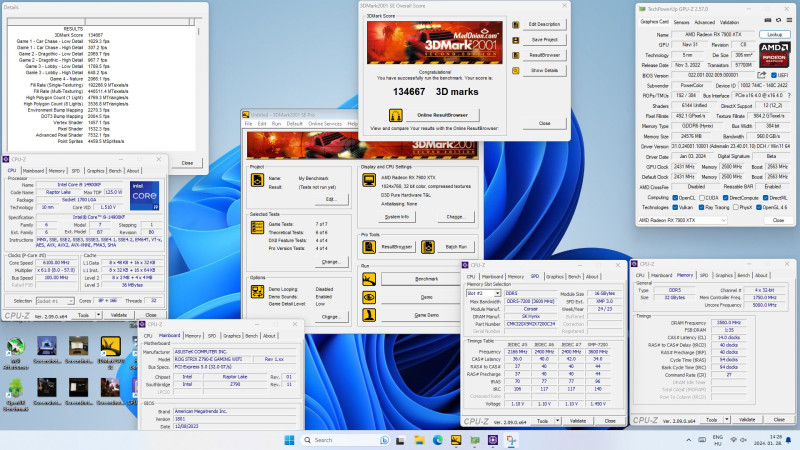Viewport: 800px width, 450px height.
Task: Click the Show Details icon in score dialog
Action: pyautogui.click(x=515, y=70)
